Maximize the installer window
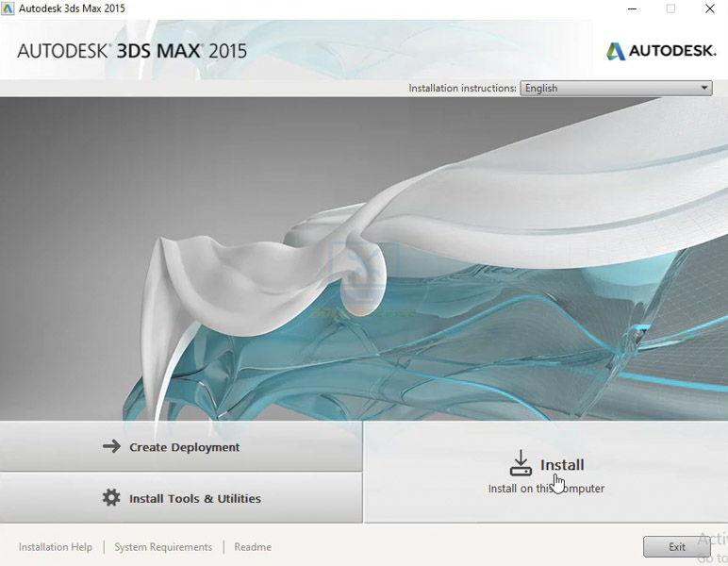The image size is (728, 566). [670, 9]
